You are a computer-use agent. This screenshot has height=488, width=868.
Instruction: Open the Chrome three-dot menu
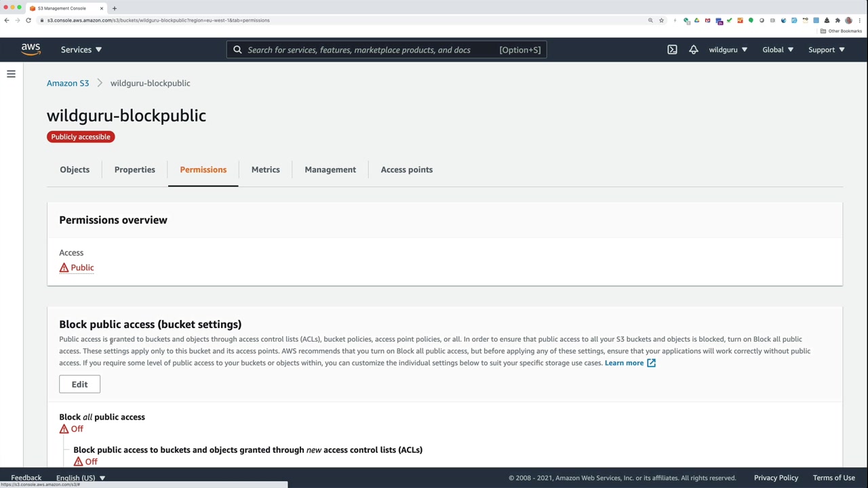point(859,20)
